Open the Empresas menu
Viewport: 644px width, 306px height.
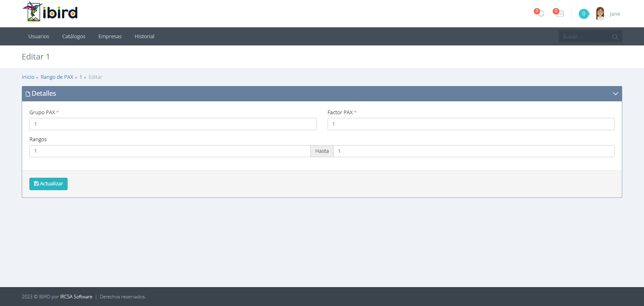(x=110, y=36)
